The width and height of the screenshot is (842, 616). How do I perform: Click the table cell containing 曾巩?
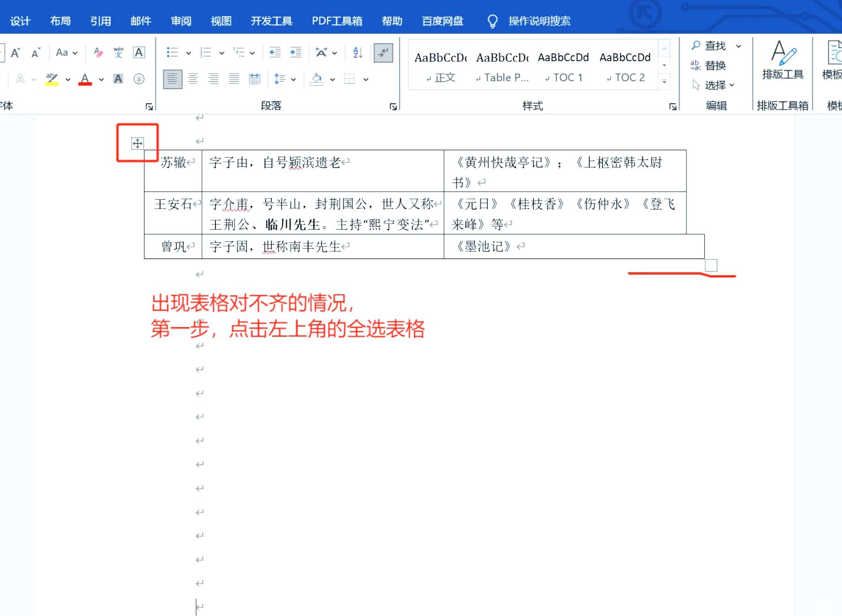173,246
